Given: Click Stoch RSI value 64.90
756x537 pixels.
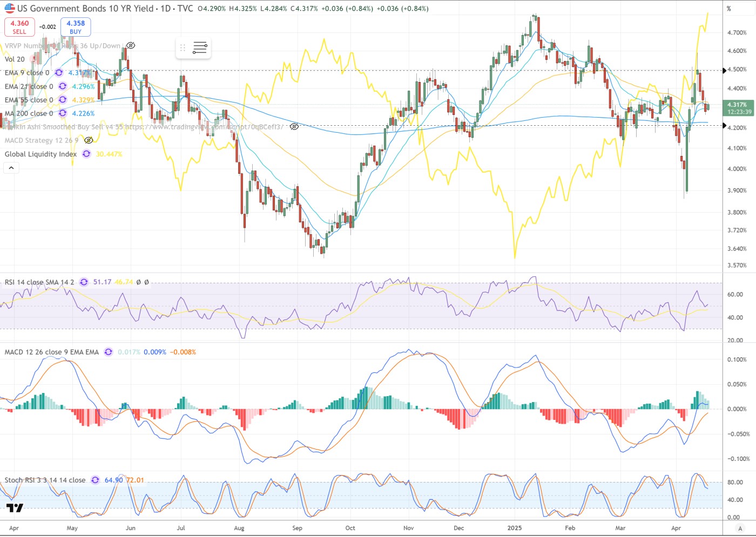Looking at the screenshot, I should point(113,480).
